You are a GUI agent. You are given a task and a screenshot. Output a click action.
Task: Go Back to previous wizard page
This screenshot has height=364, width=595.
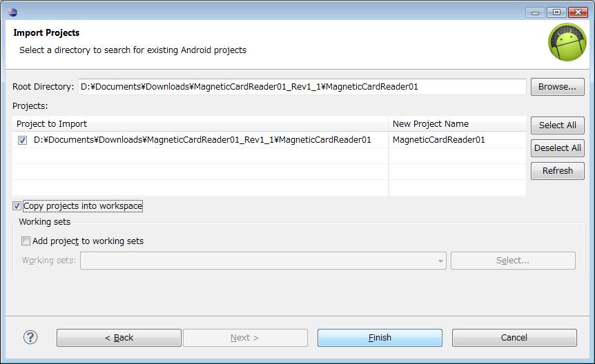(119, 338)
